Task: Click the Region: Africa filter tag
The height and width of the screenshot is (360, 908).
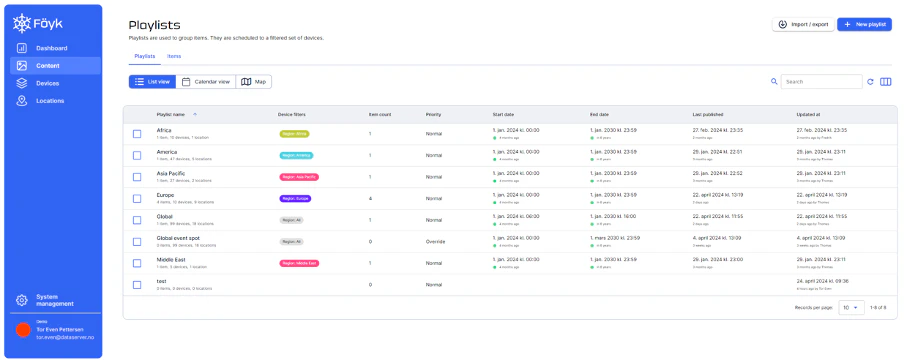Action: pos(294,134)
